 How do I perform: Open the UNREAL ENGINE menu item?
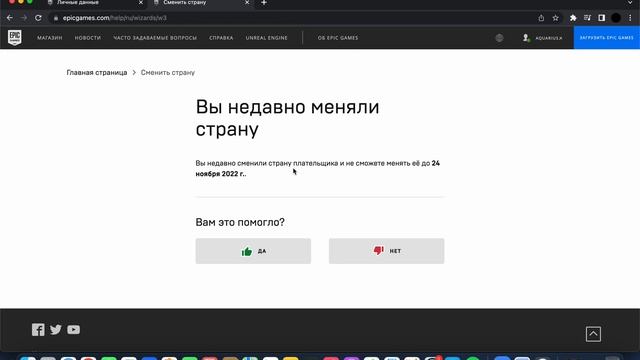[x=267, y=38]
